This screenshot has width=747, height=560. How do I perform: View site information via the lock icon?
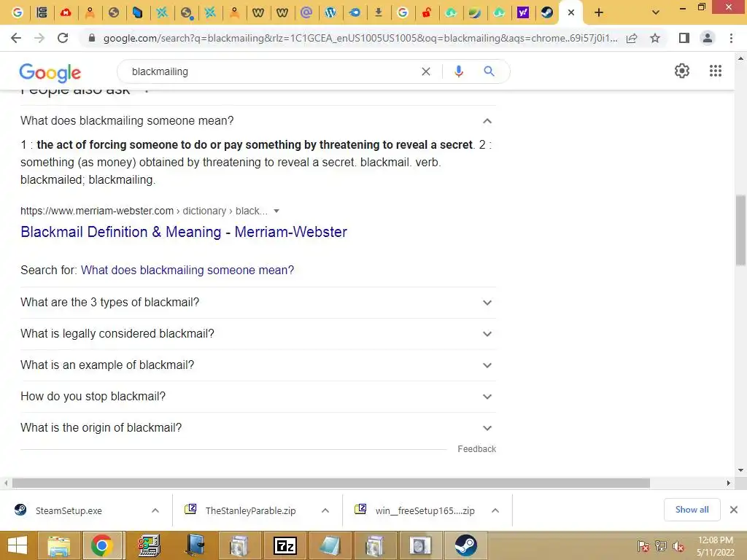92,38
